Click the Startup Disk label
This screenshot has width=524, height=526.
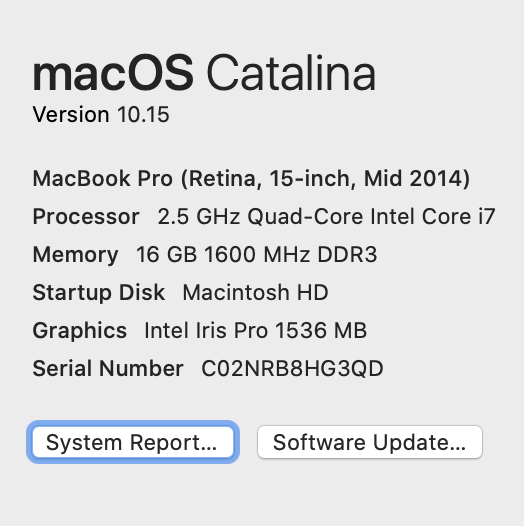tap(99, 293)
